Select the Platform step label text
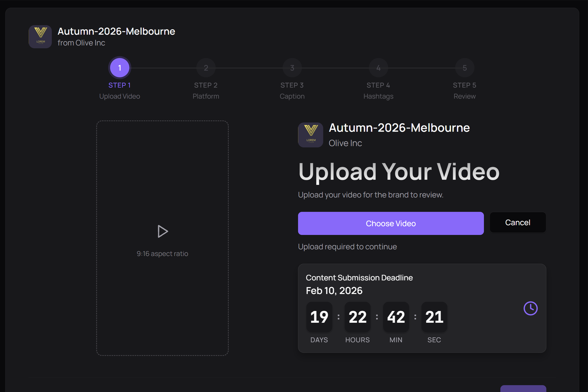This screenshot has width=588, height=392. (x=206, y=96)
